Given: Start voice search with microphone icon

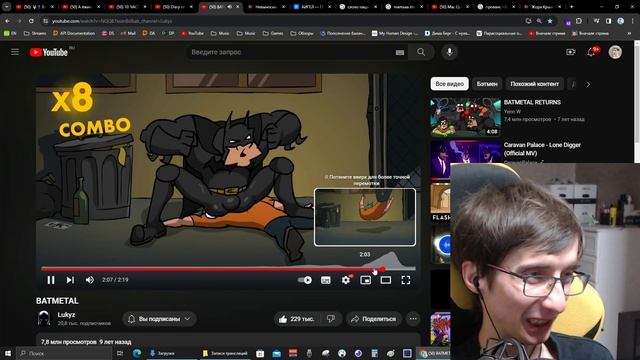Looking at the screenshot, I should coord(449,52).
